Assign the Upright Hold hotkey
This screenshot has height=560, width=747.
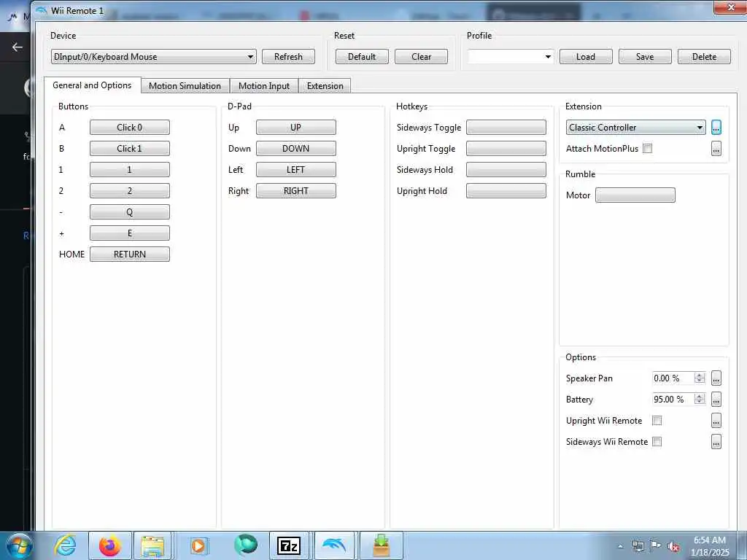pyautogui.click(x=506, y=190)
